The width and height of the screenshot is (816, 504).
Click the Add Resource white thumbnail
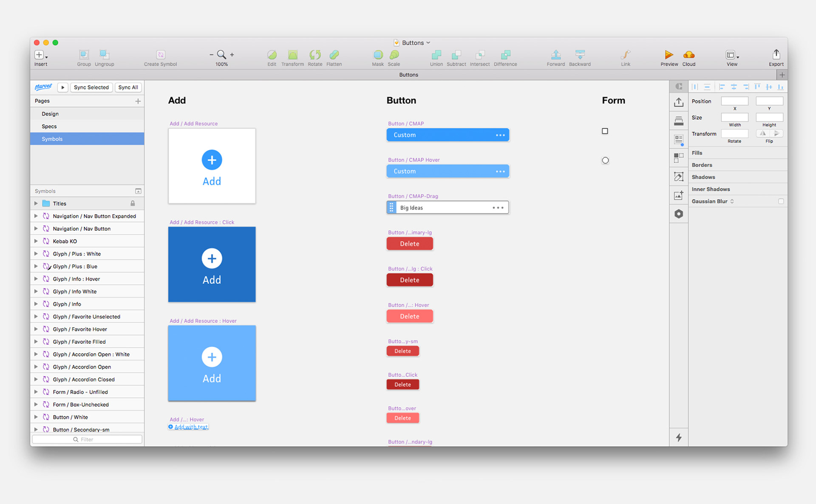click(x=212, y=166)
